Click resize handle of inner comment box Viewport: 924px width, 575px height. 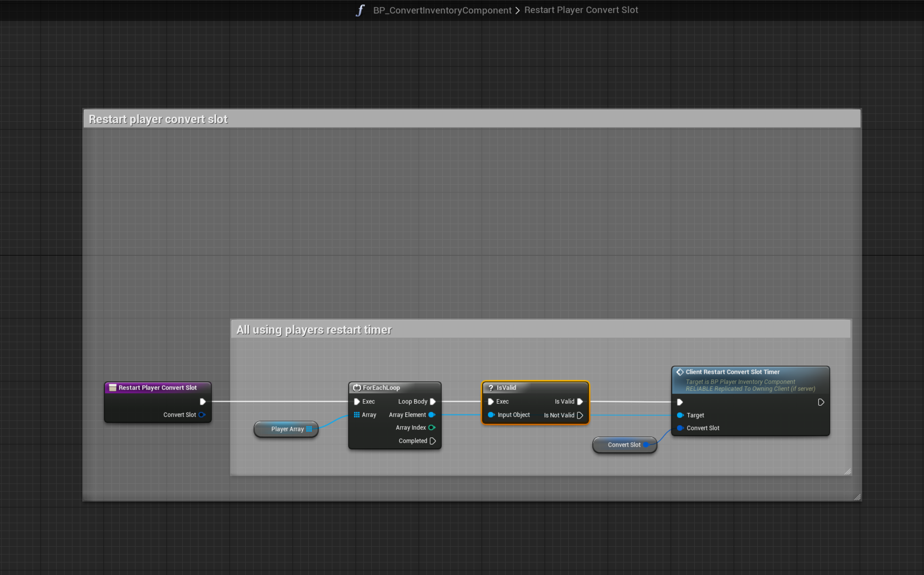point(848,471)
